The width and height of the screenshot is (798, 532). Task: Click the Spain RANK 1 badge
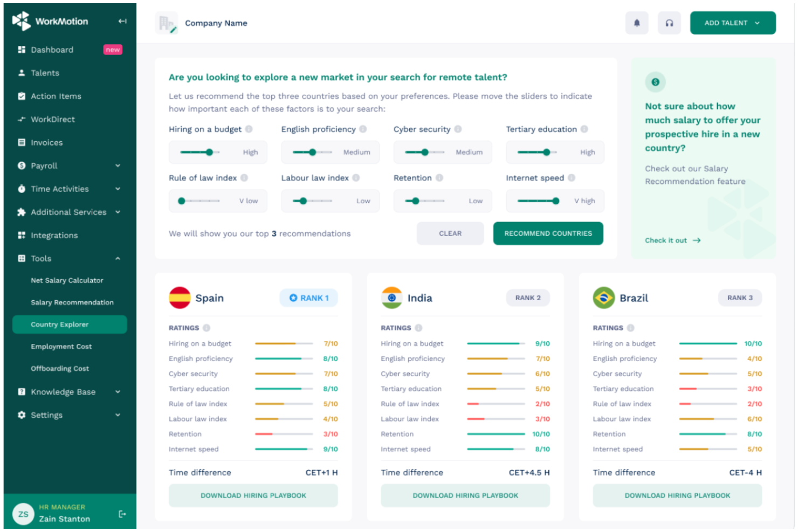click(309, 298)
